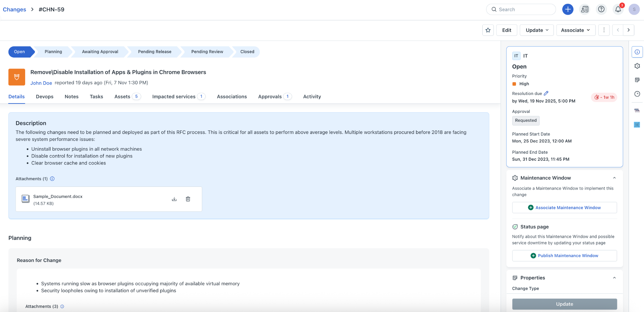Switch to the Approvals tab
Image resolution: width=644 pixels, height=312 pixels.
[275, 97]
